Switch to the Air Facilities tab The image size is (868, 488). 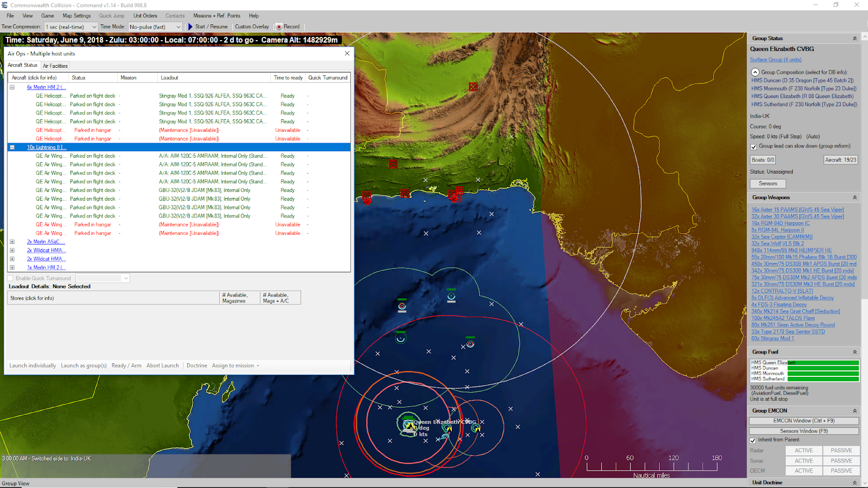(x=55, y=66)
